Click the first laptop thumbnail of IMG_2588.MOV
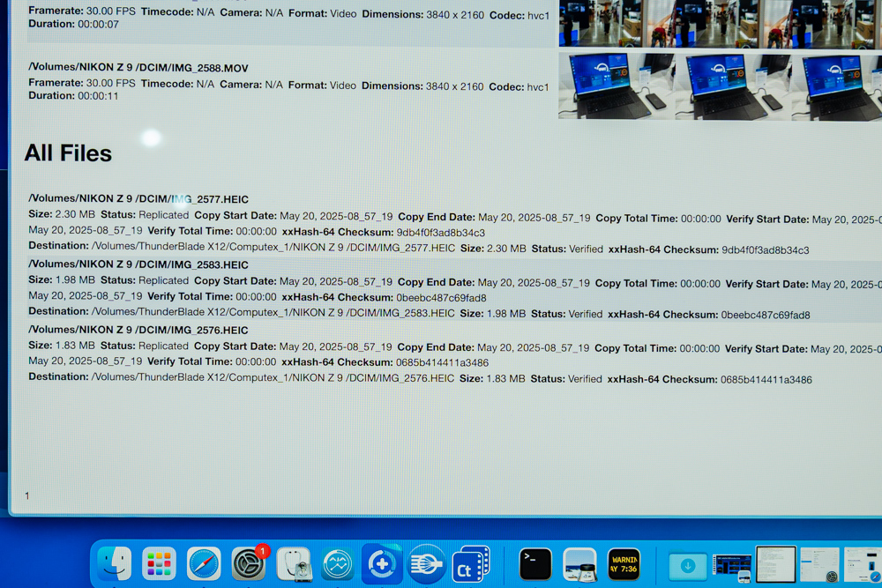 pyautogui.click(x=617, y=86)
